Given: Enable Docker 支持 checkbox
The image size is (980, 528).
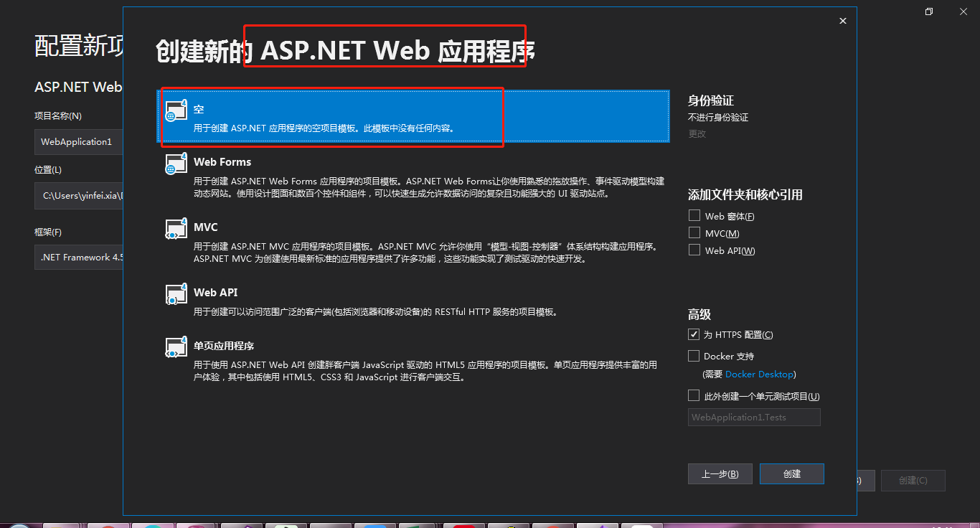Looking at the screenshot, I should coord(693,355).
